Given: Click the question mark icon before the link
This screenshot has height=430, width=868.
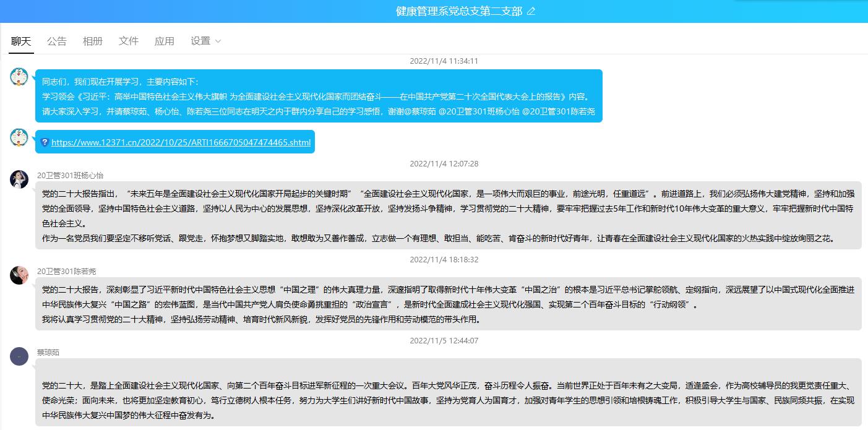Looking at the screenshot, I should tap(45, 142).
